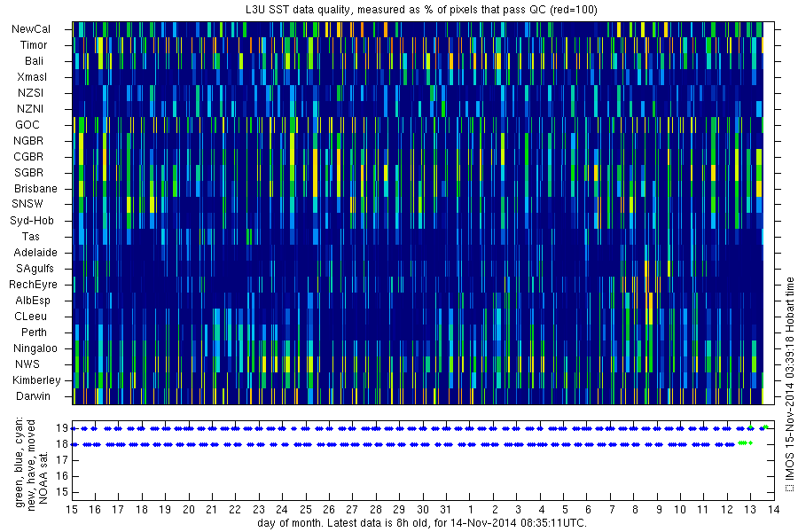Image resolution: width=798 pixels, height=532 pixels.
Task: Click the CLeeu row label
Action: (x=30, y=317)
